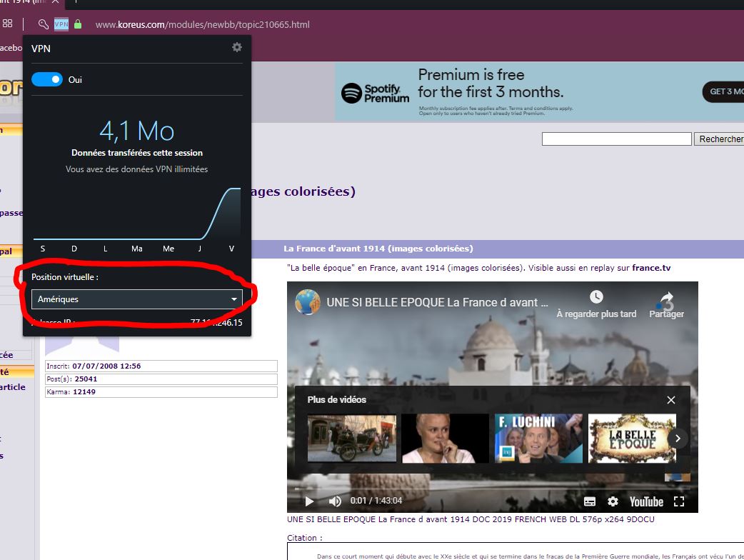This screenshot has height=560, width=744.
Task: Click the search magnifier icon in address bar
Action: click(44, 24)
